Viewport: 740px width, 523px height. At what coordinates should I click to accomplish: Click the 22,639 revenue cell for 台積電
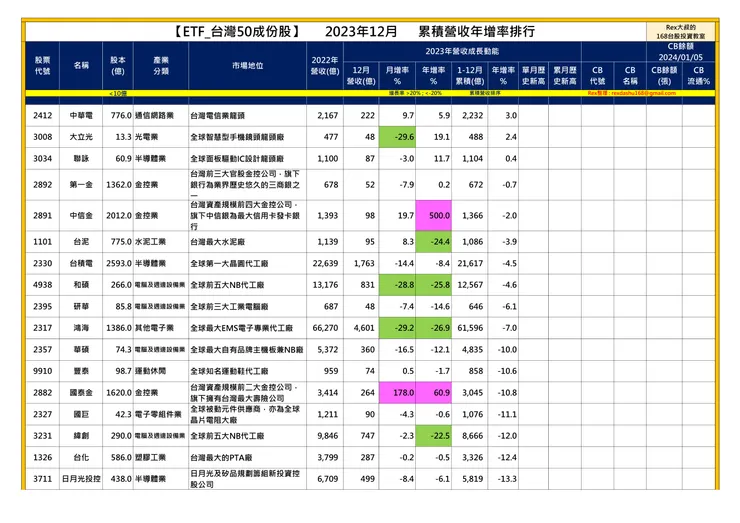pos(325,263)
